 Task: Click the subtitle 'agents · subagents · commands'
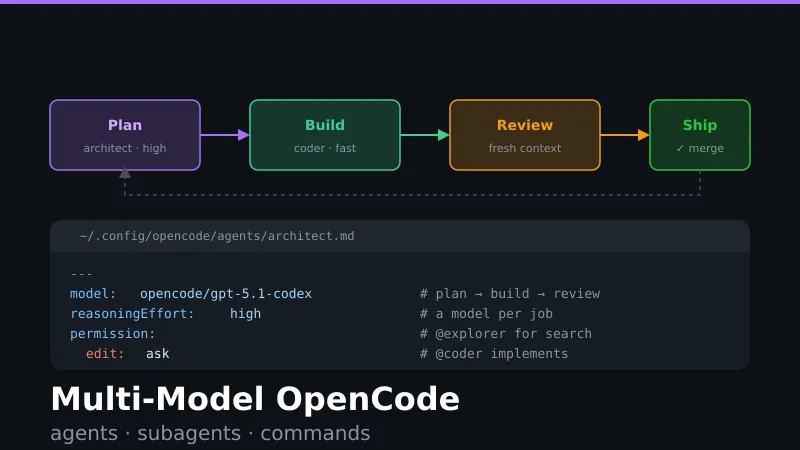tap(210, 433)
